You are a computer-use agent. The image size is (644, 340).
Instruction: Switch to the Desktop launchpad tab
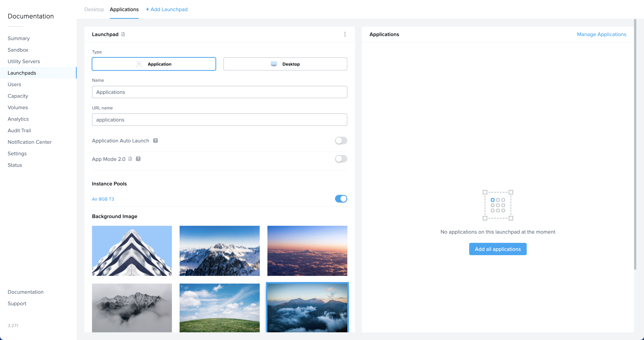tap(94, 9)
